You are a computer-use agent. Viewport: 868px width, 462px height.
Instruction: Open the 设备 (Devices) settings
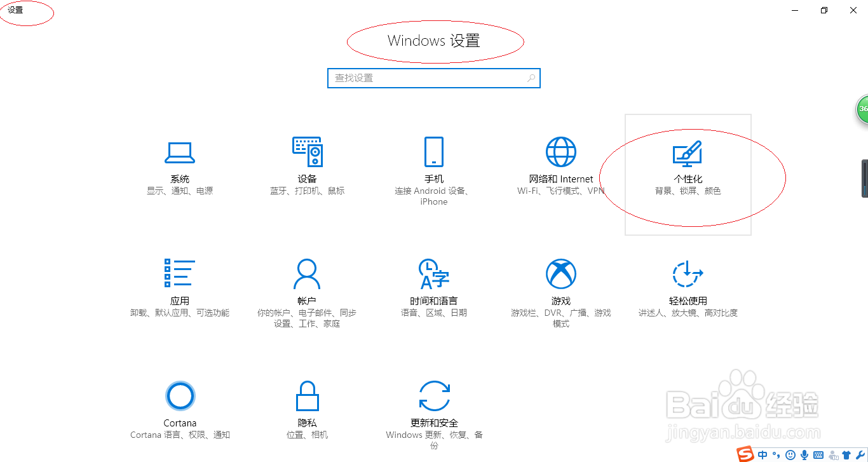[x=307, y=166]
